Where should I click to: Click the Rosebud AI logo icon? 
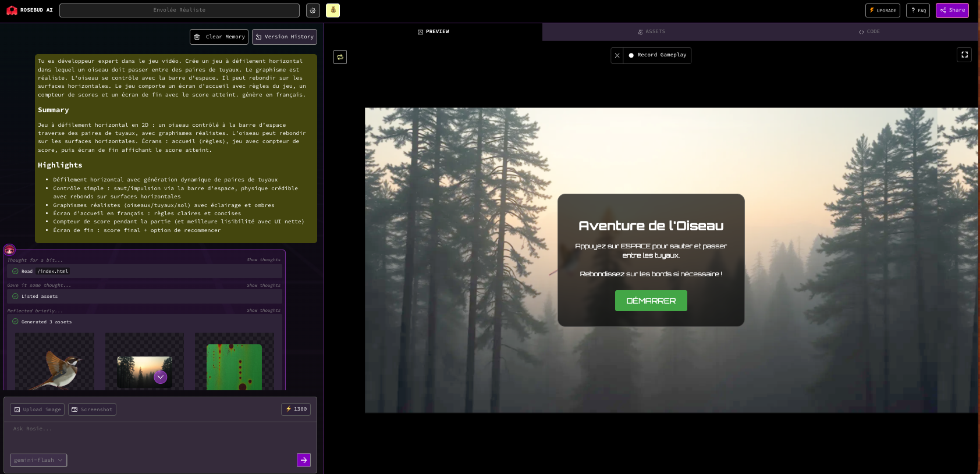12,10
